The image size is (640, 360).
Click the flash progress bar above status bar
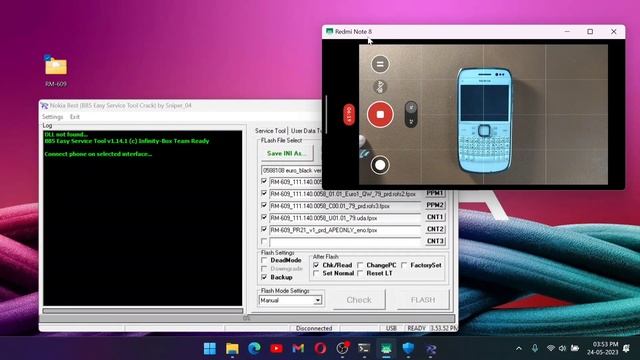247,318
